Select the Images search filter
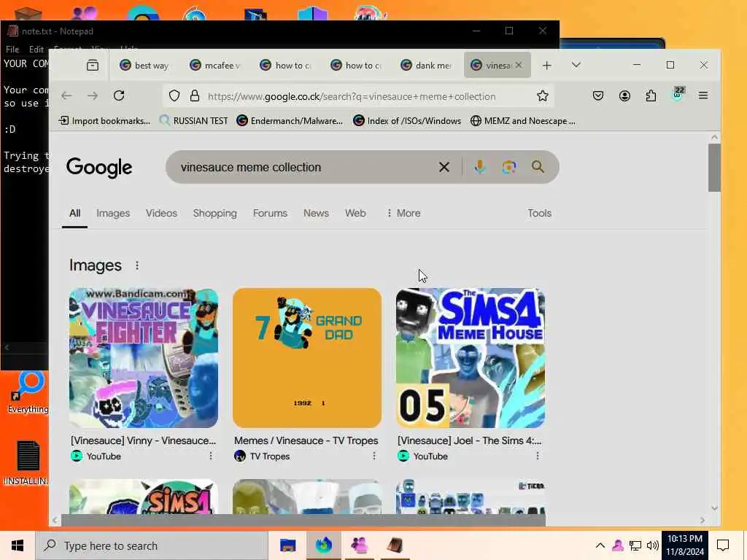Screen dimensions: 747x560 click(113, 214)
